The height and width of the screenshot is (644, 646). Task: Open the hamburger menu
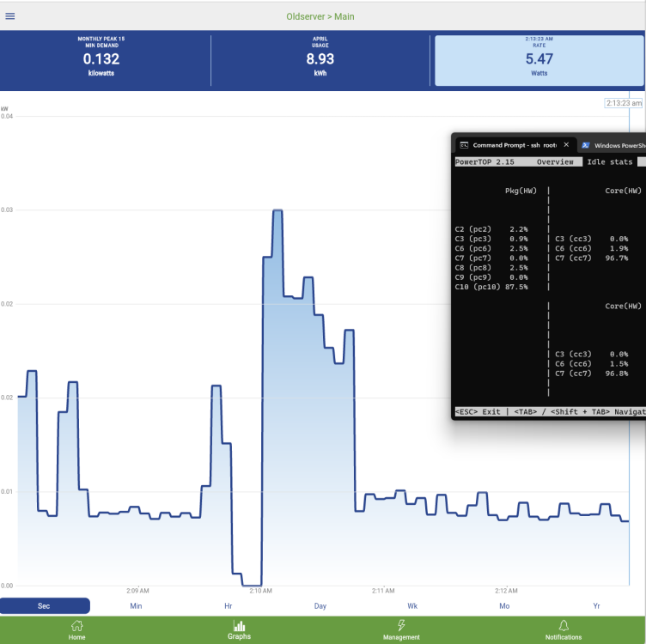(10, 16)
